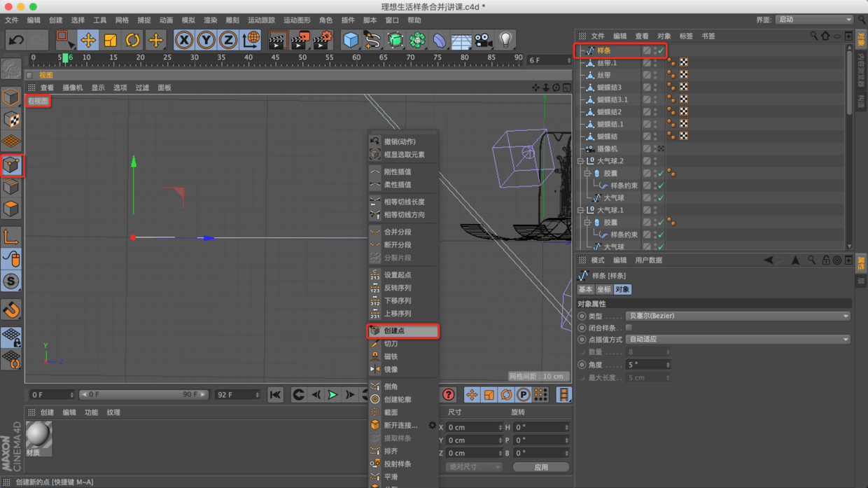
Task: Click the 应用 apply button
Action: (541, 467)
